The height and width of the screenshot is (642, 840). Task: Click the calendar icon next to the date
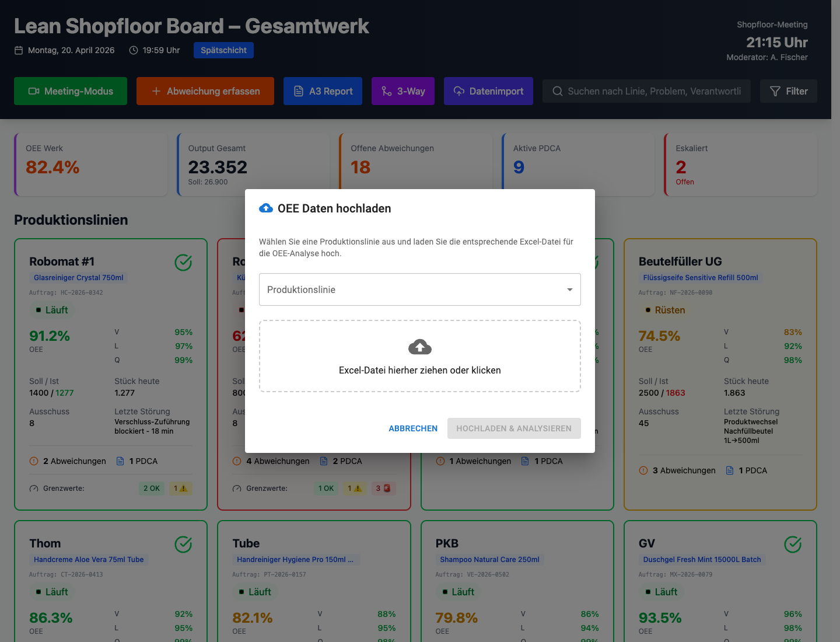tap(19, 50)
